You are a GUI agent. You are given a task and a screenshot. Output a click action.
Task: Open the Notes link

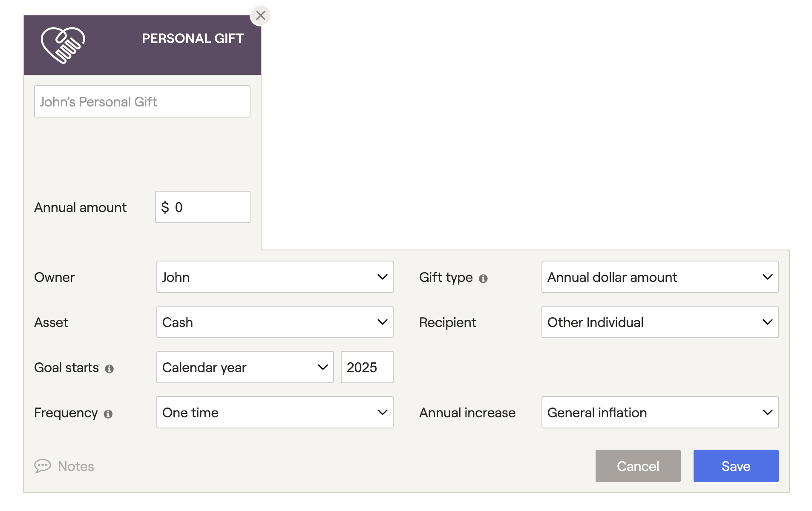[76, 466]
